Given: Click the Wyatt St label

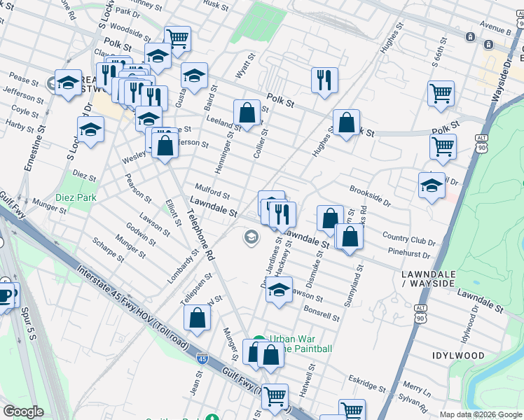Looking at the screenshot, I should click(x=245, y=66).
